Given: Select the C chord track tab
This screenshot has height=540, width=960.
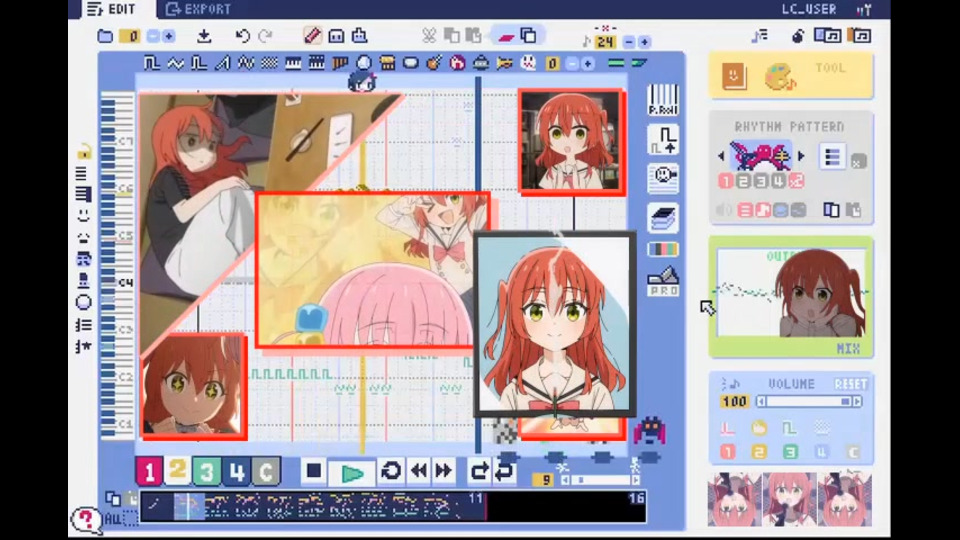Looking at the screenshot, I should point(266,471).
